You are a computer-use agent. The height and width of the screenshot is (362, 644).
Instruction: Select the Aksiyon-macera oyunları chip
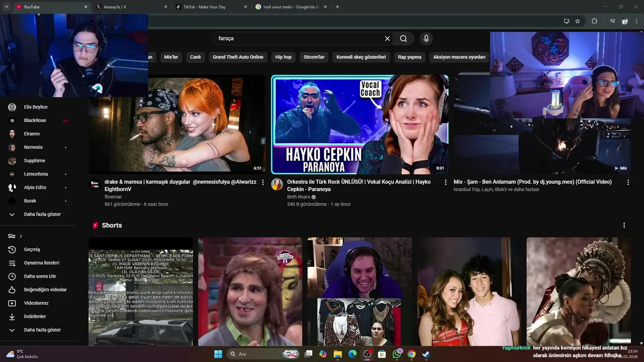point(459,57)
